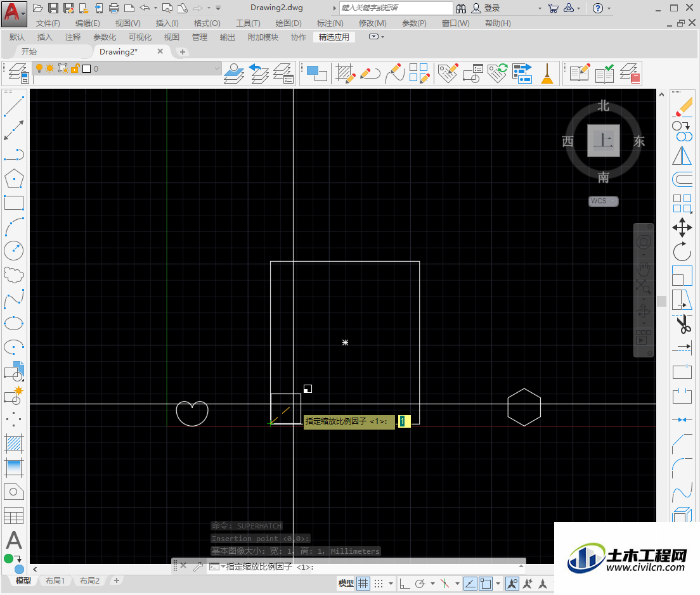Switch to the 开始 document tab
The height and width of the screenshot is (595, 700).
29,52
